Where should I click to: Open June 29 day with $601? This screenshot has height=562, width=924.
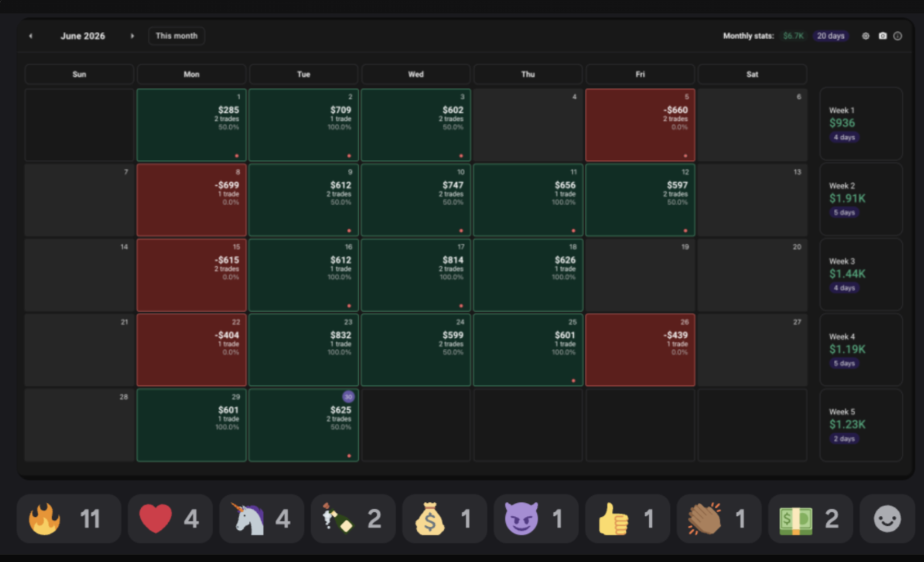click(192, 425)
